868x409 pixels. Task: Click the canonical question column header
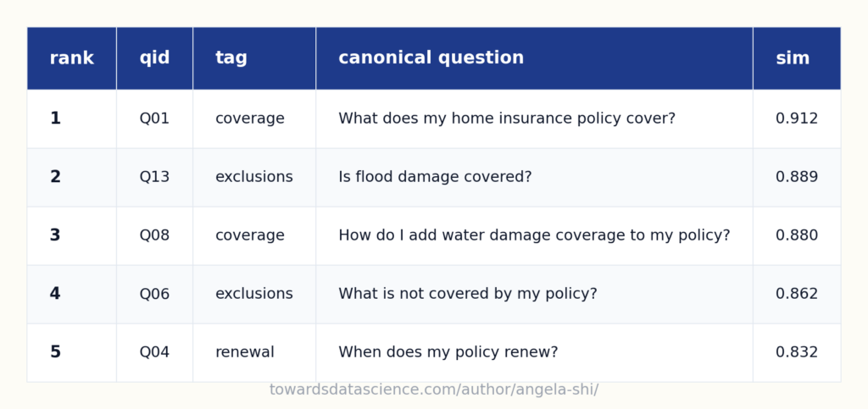[x=534, y=58]
